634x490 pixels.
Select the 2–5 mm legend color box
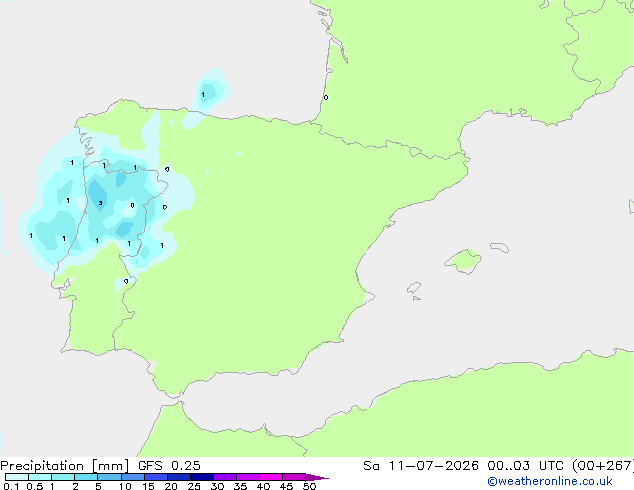(86, 477)
